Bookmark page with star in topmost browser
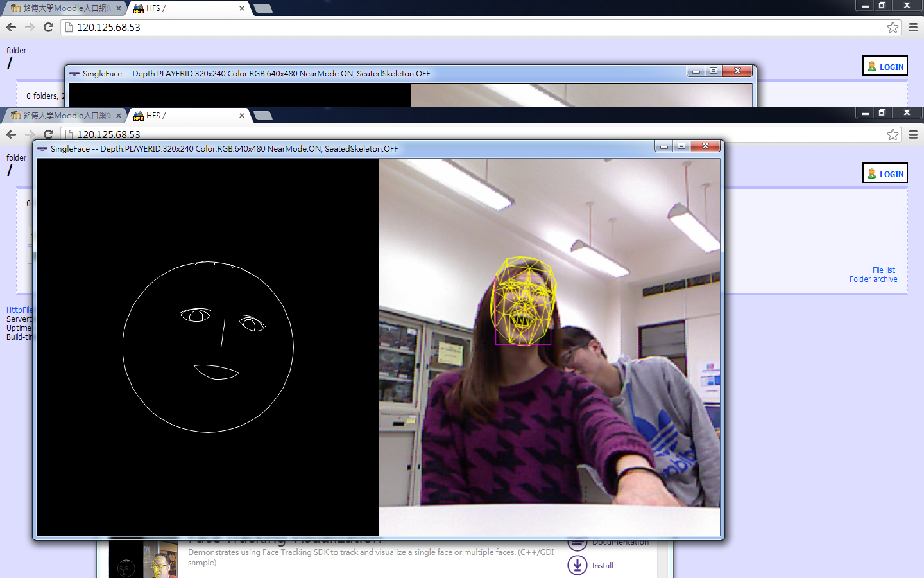 893,27
